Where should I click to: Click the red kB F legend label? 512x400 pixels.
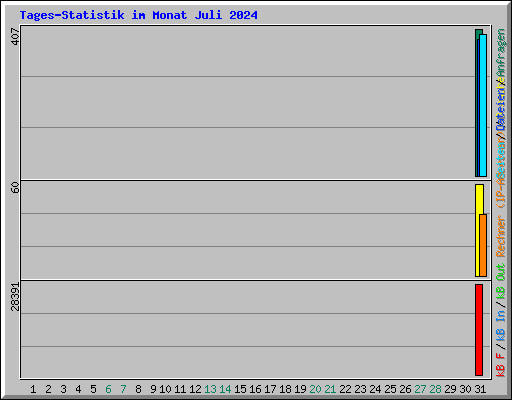click(x=500, y=365)
